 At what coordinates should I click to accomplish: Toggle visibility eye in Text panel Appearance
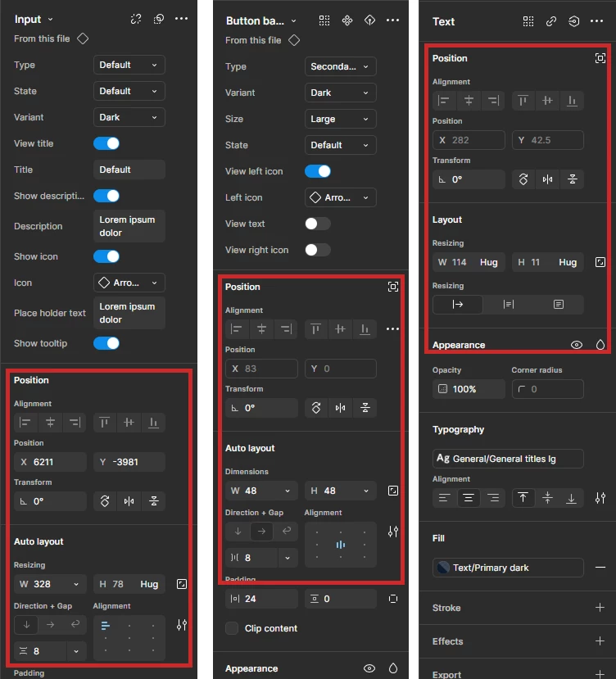[576, 345]
